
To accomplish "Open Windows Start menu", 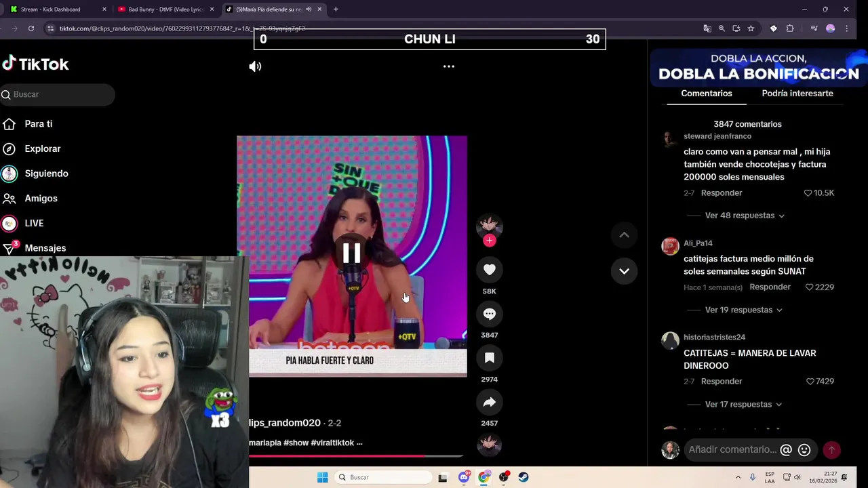I will 323,477.
